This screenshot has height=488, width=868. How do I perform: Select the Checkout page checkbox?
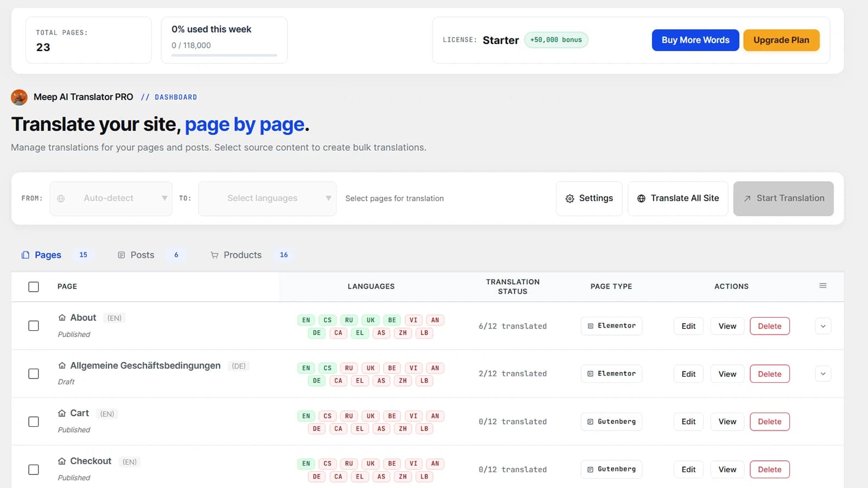(x=34, y=470)
